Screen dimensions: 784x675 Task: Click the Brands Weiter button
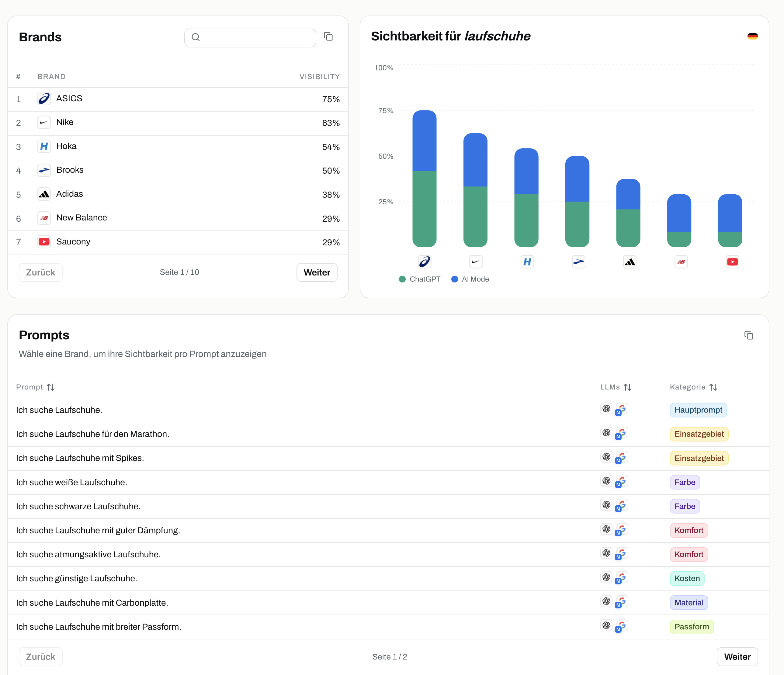[x=317, y=272]
